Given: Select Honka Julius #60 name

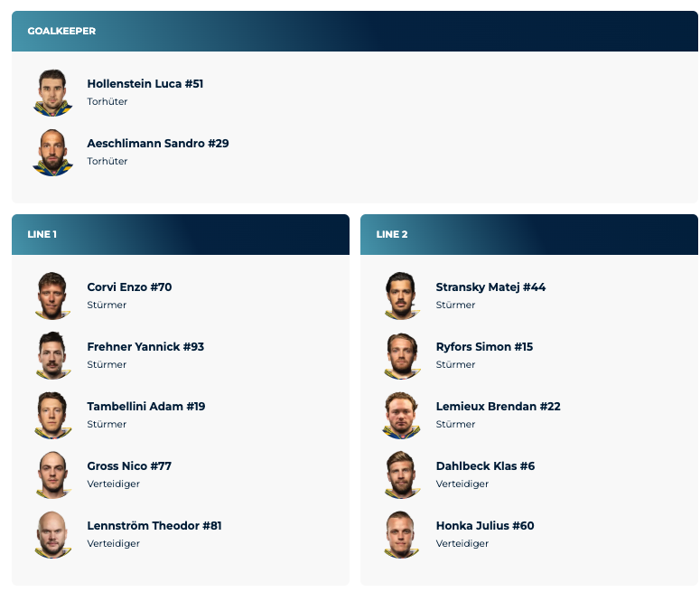Looking at the screenshot, I should point(485,526).
